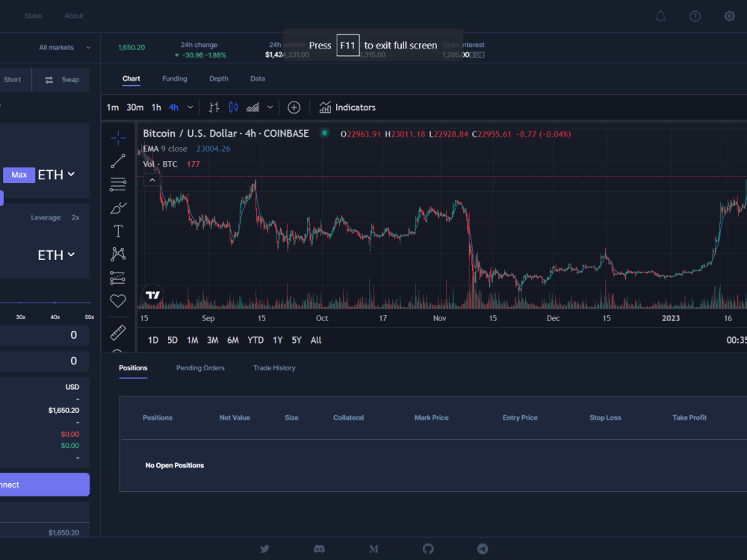Switch to the Data tab
The height and width of the screenshot is (560, 747).
pyautogui.click(x=258, y=78)
